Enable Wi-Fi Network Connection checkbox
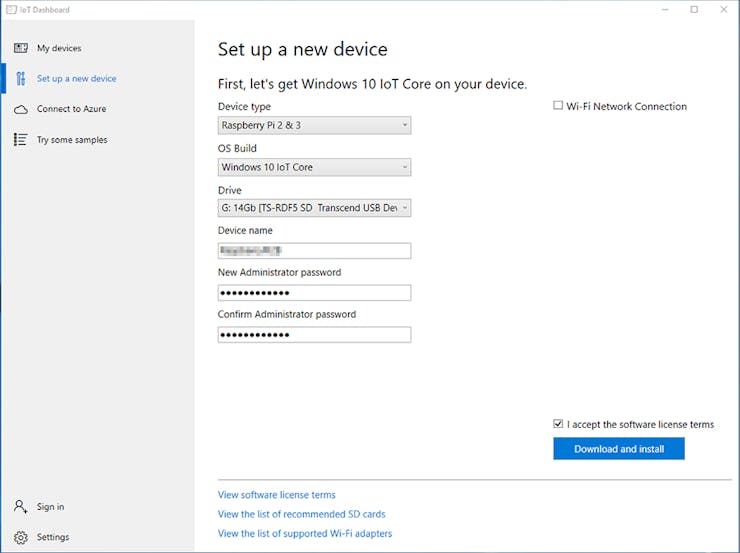The image size is (740, 553). (x=558, y=106)
